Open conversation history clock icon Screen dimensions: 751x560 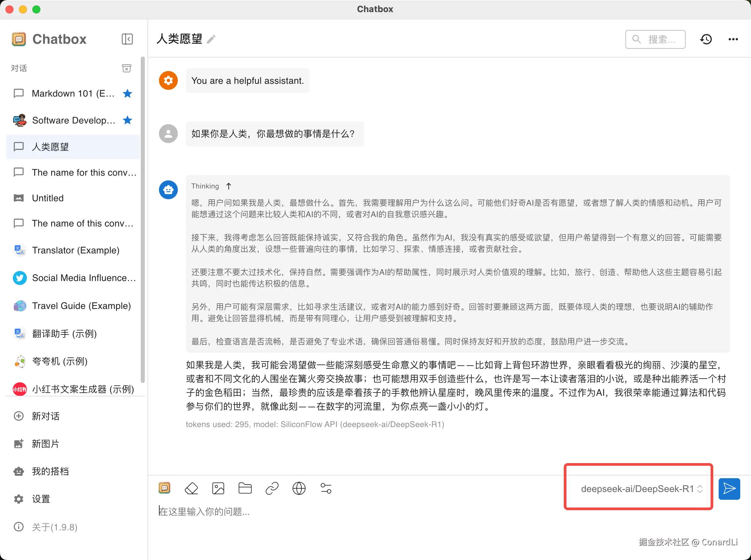coord(706,39)
